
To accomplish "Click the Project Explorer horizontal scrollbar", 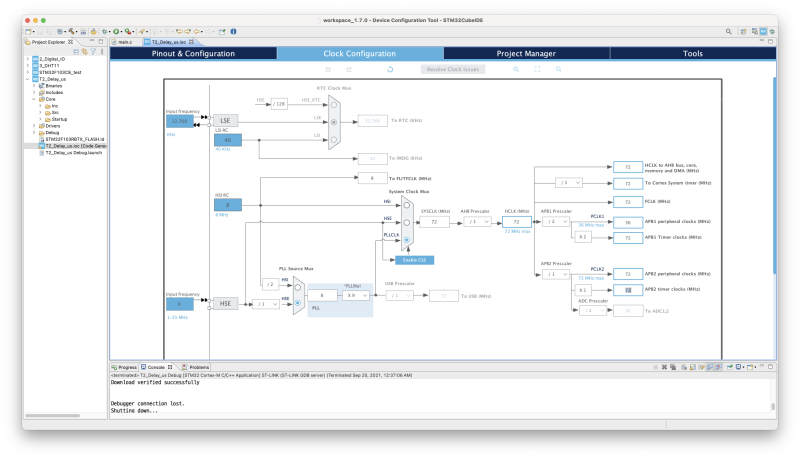I will coord(53,416).
